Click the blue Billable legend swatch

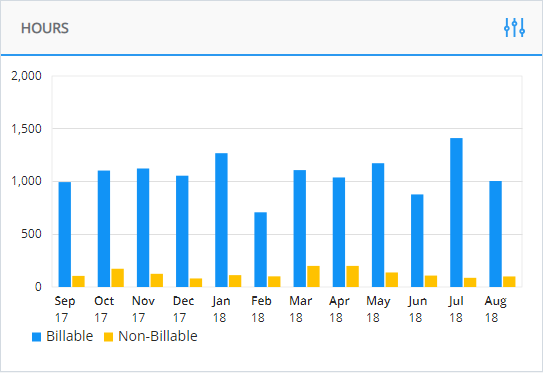point(36,337)
